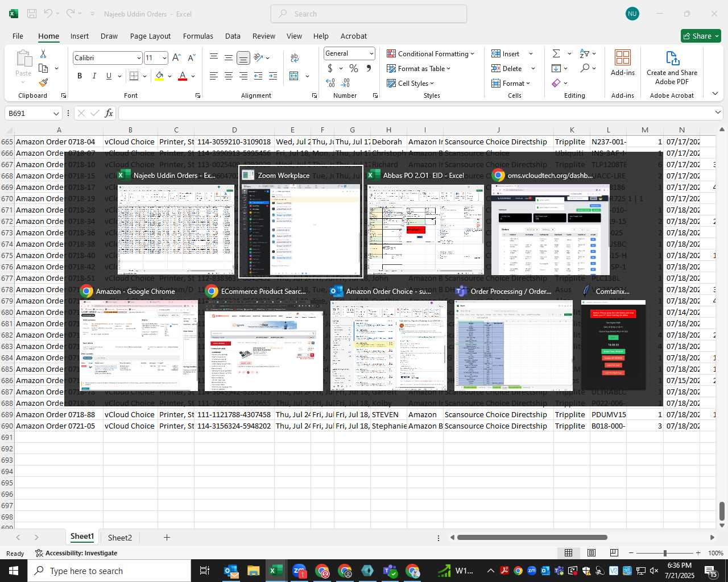
Task: Open the Add-ins button
Action: [623, 63]
